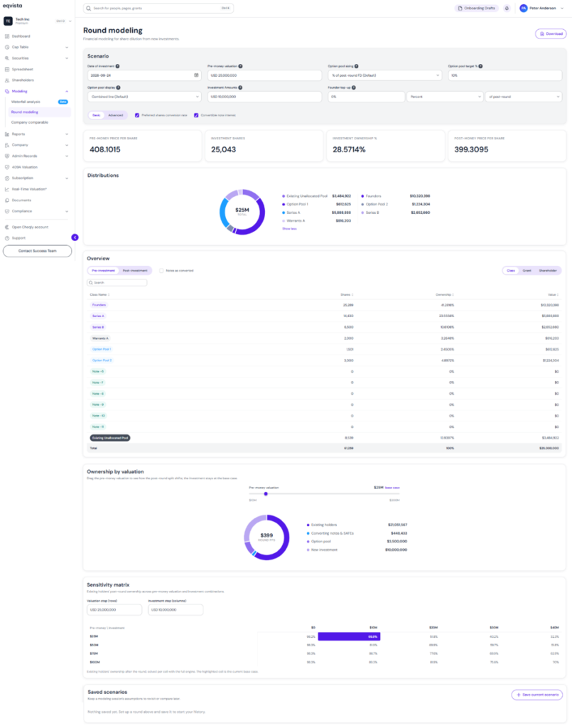The width and height of the screenshot is (572, 728).
Task: Click Save current scenario
Action: [537, 695]
